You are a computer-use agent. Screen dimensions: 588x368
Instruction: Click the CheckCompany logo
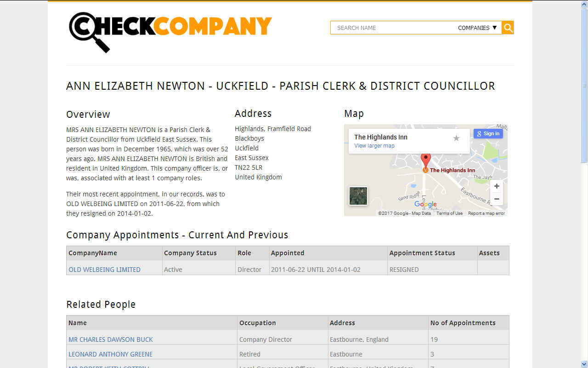pos(170,30)
